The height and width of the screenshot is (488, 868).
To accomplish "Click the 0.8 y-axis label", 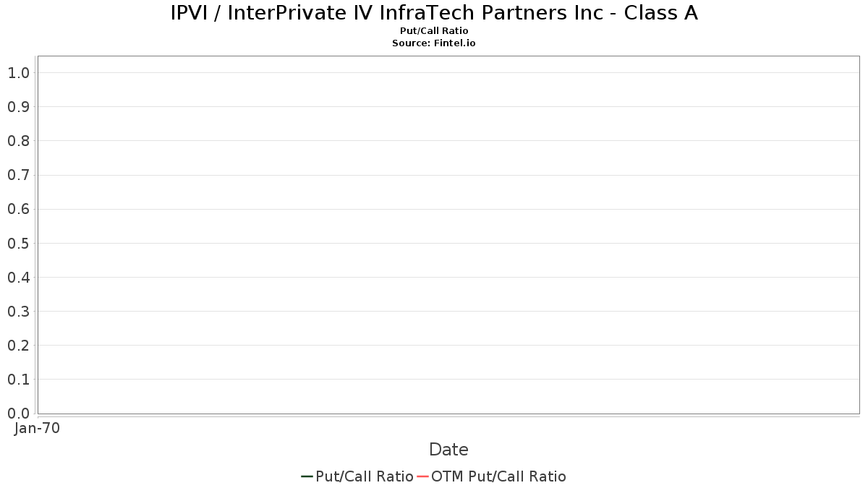I will [18, 141].
